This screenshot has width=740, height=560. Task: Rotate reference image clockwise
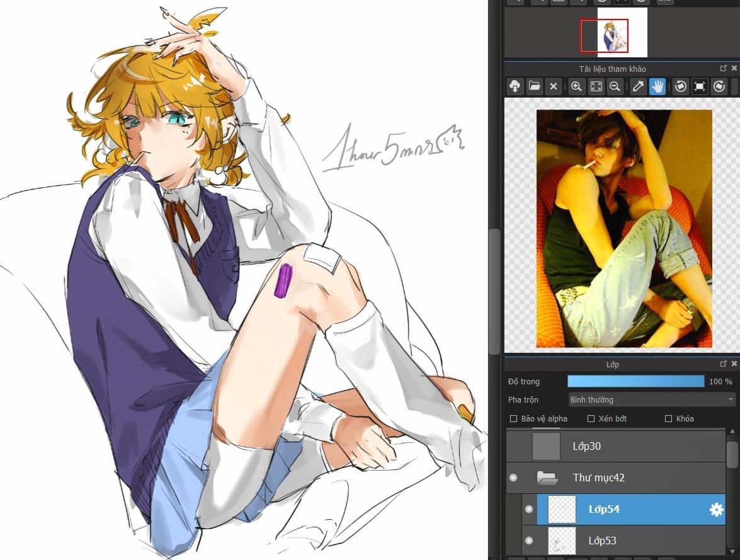click(719, 86)
